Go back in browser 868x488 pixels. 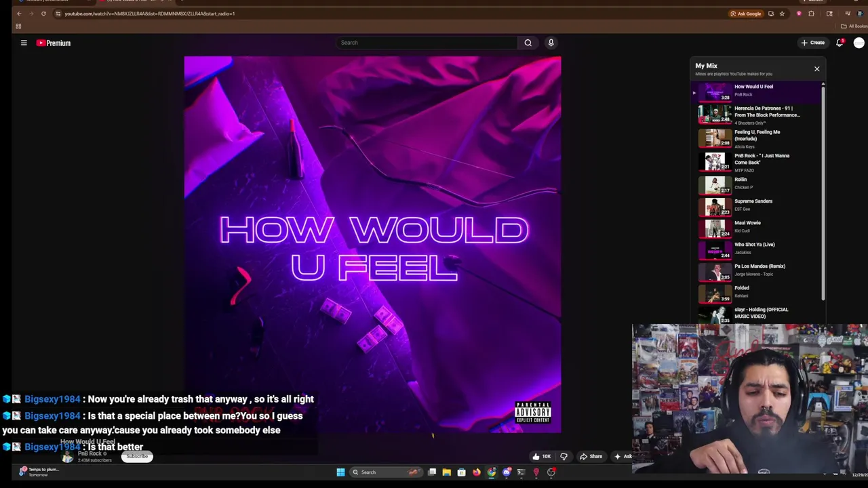(x=19, y=14)
